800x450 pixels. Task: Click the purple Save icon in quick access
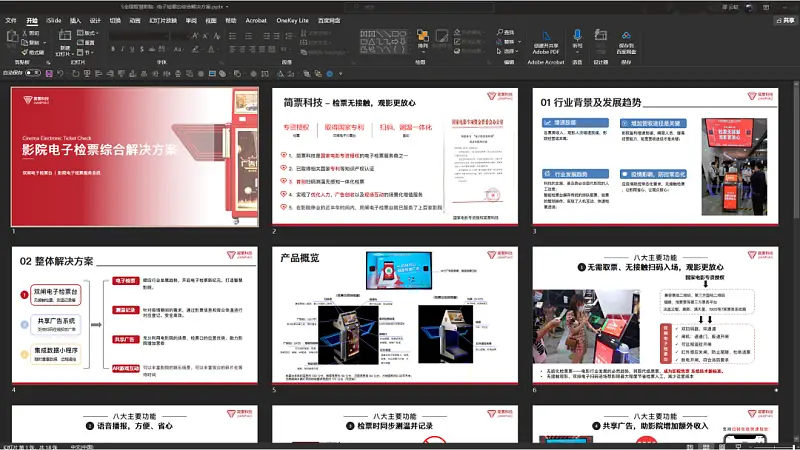click(49, 73)
